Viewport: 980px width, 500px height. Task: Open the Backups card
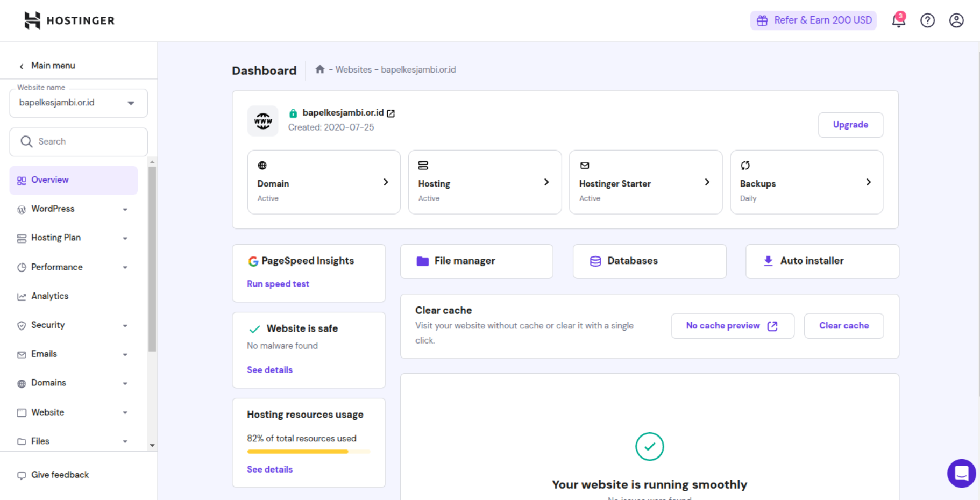tap(806, 182)
